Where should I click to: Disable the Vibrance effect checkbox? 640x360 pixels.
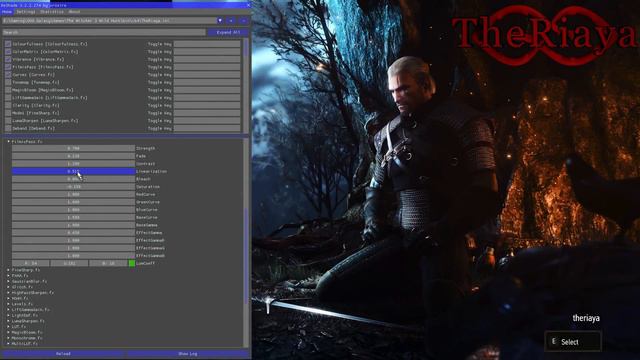point(8,59)
